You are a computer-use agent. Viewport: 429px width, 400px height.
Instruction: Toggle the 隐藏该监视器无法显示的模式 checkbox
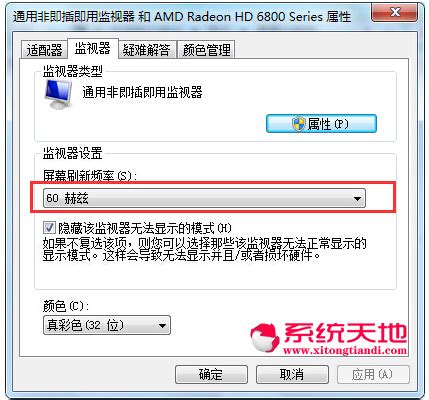pyautogui.click(x=49, y=228)
